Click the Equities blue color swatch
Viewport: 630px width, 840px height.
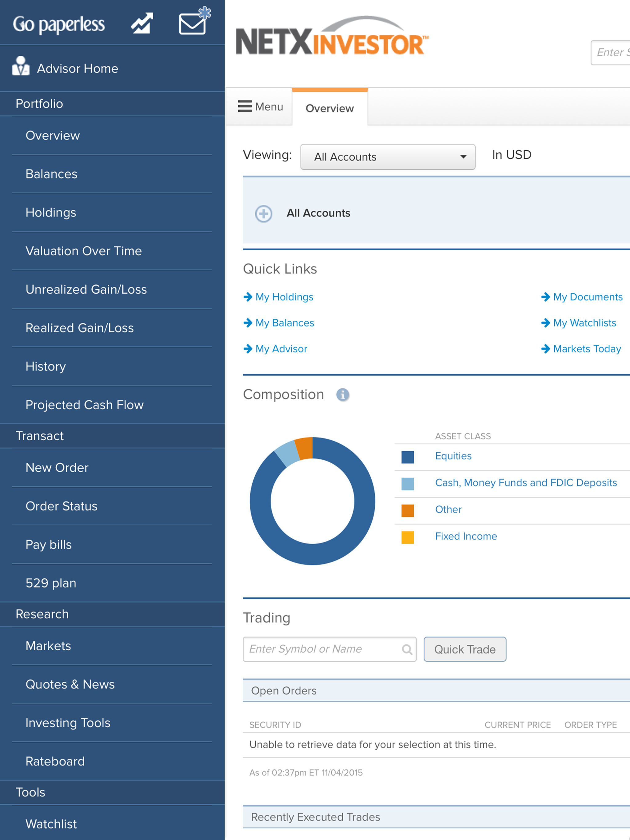407,457
